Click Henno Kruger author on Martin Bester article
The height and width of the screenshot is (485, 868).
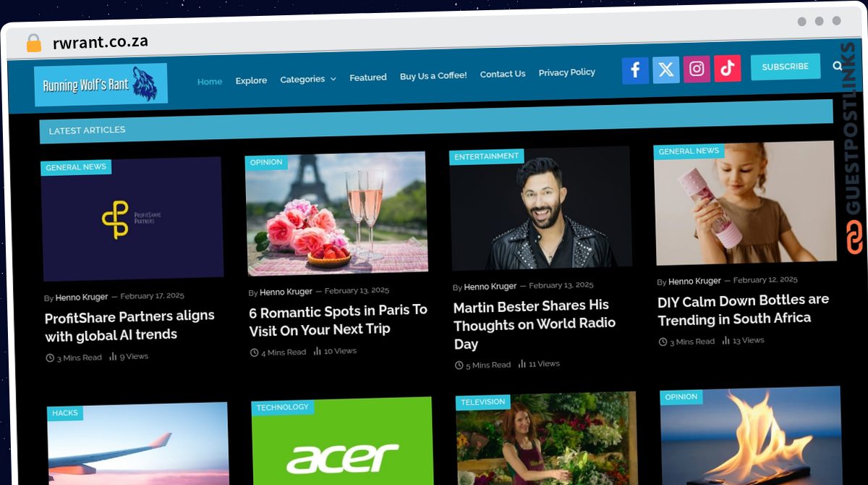pos(490,287)
